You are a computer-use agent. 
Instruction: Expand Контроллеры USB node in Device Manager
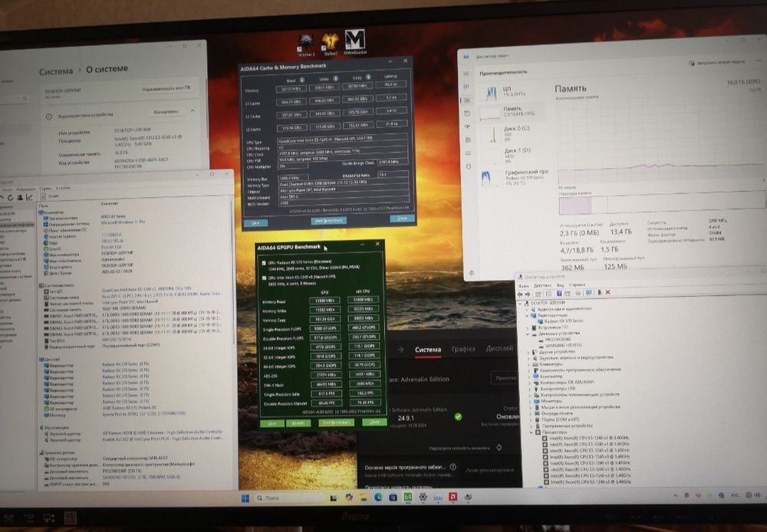click(530, 389)
